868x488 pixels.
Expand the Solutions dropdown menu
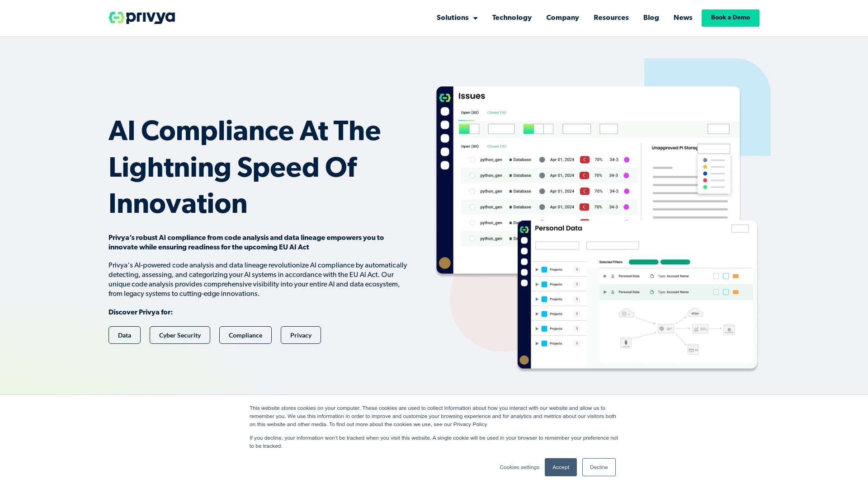(x=457, y=18)
